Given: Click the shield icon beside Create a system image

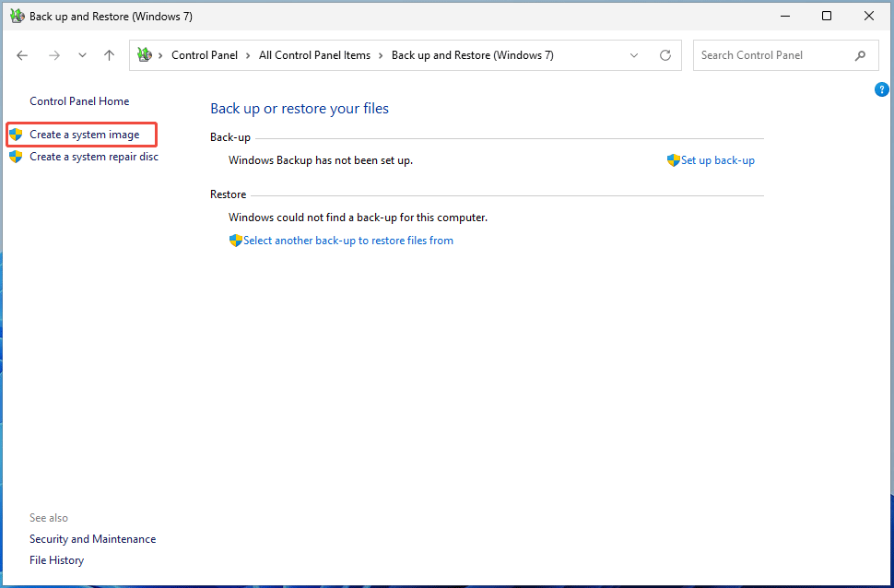Looking at the screenshot, I should [16, 134].
